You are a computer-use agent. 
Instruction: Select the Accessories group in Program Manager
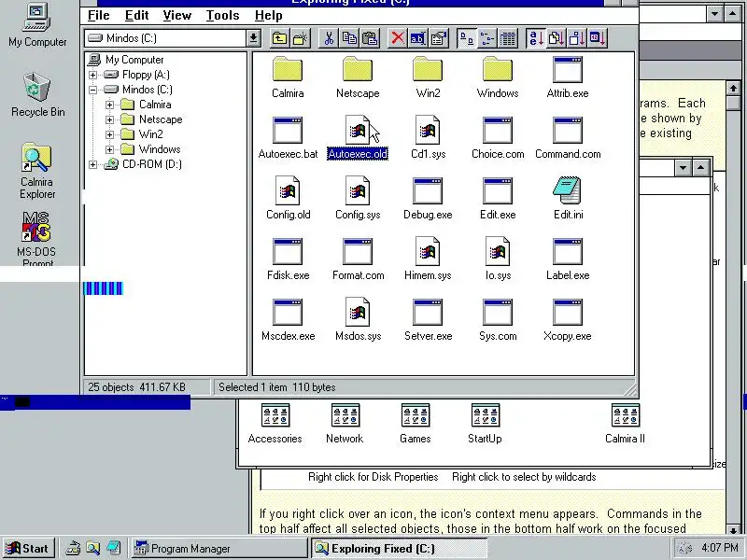pos(275,424)
